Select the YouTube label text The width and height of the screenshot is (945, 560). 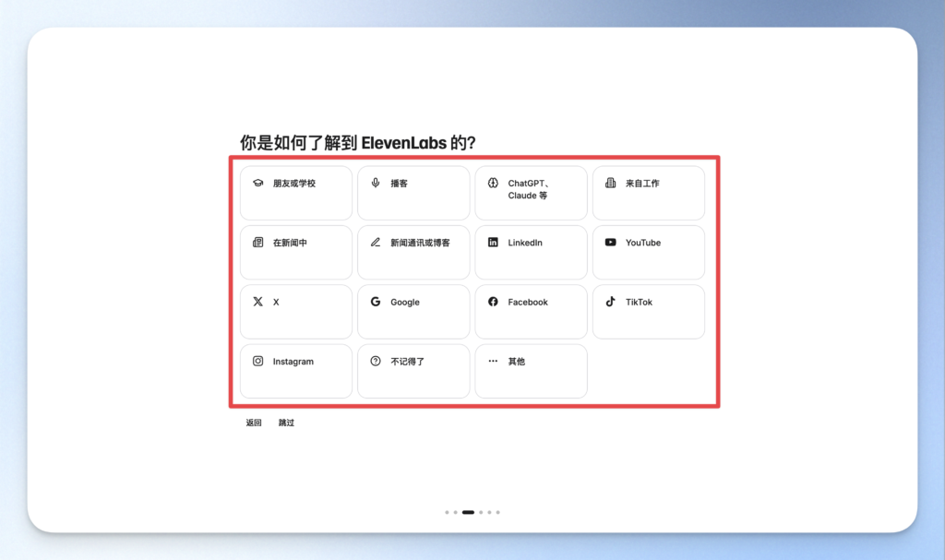[643, 243]
